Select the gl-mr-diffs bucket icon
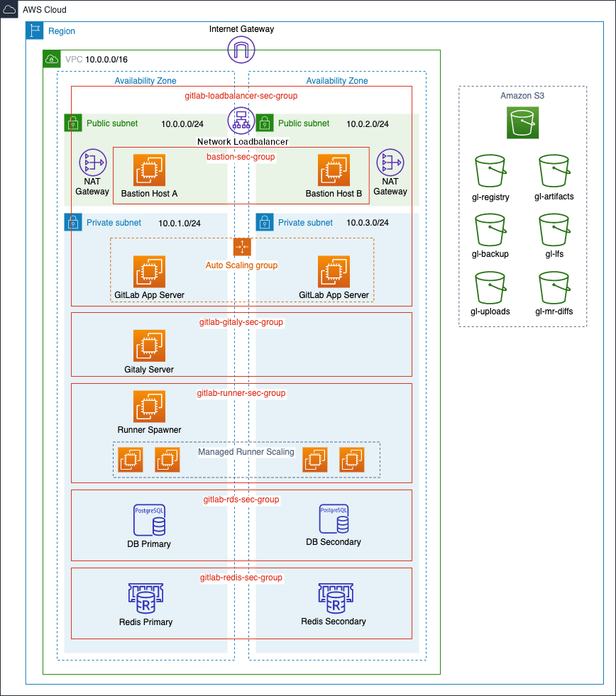The height and width of the screenshot is (696, 616). pos(554,288)
